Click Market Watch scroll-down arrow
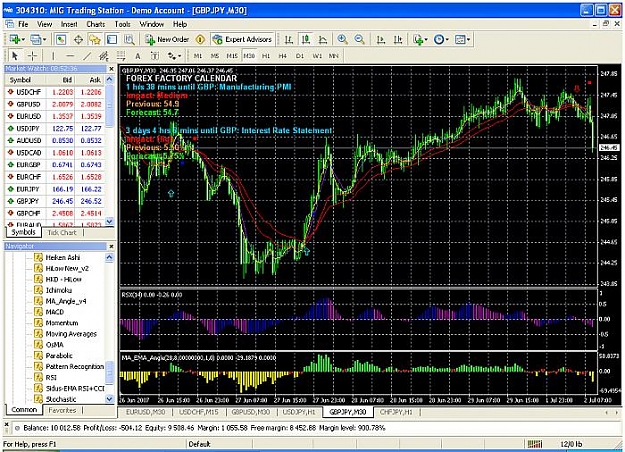Viewport: 625px width, 452px height. [110, 221]
